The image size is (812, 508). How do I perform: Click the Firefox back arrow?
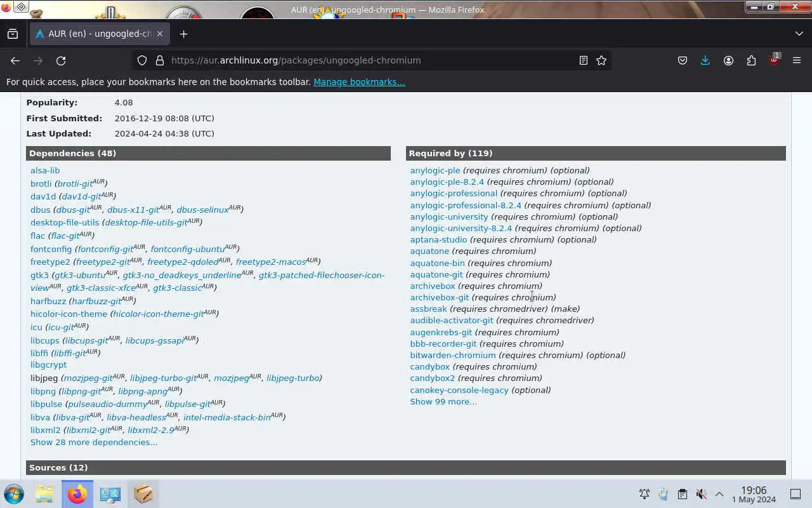[x=15, y=60]
